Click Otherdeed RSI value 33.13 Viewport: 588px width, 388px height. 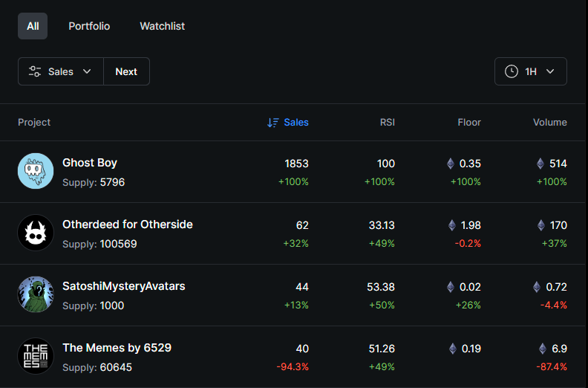click(382, 225)
